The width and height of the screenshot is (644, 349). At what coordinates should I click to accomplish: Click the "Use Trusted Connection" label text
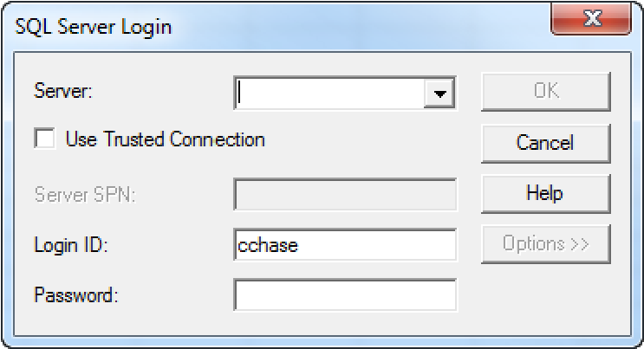(x=165, y=139)
